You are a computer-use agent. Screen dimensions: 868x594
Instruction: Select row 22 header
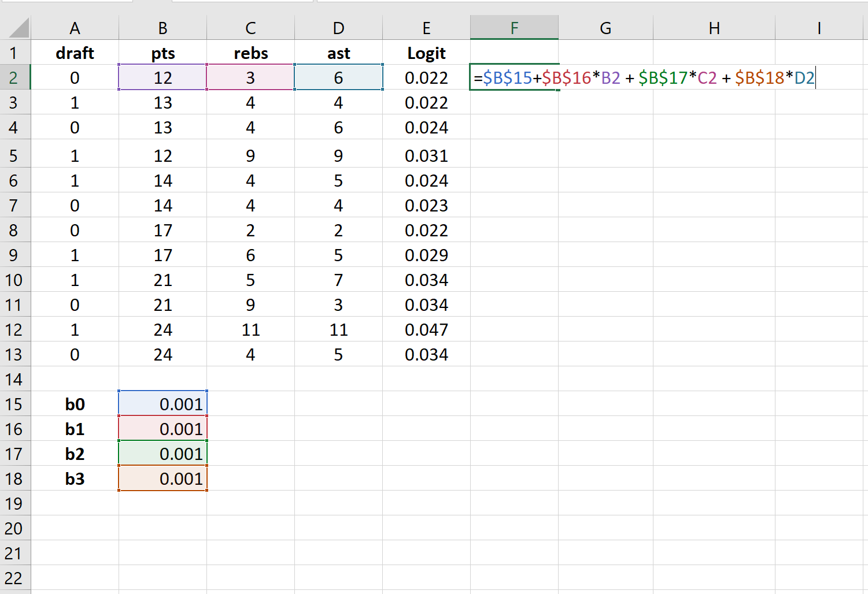point(14,578)
